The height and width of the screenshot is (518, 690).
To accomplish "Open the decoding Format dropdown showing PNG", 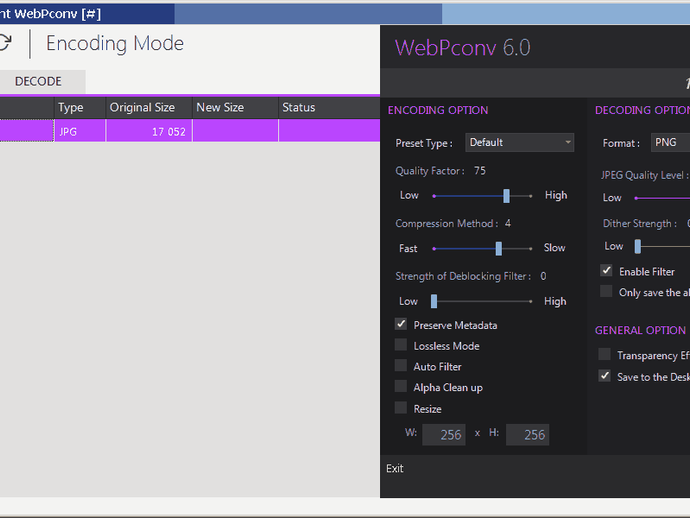I will 670,143.
